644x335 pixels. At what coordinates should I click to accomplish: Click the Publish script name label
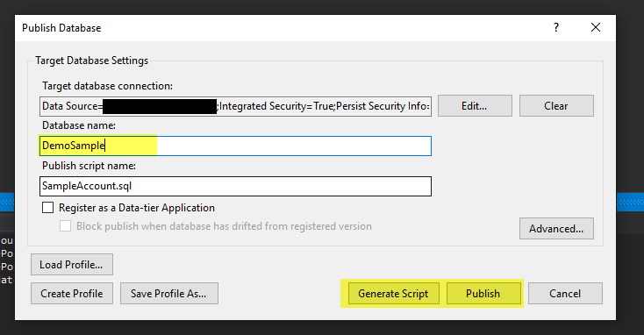[89, 166]
